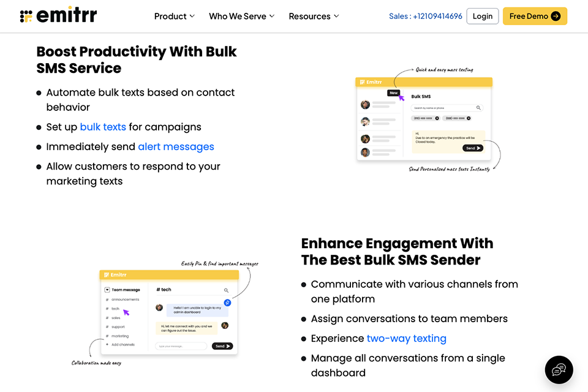Open the Product menu

[175, 16]
